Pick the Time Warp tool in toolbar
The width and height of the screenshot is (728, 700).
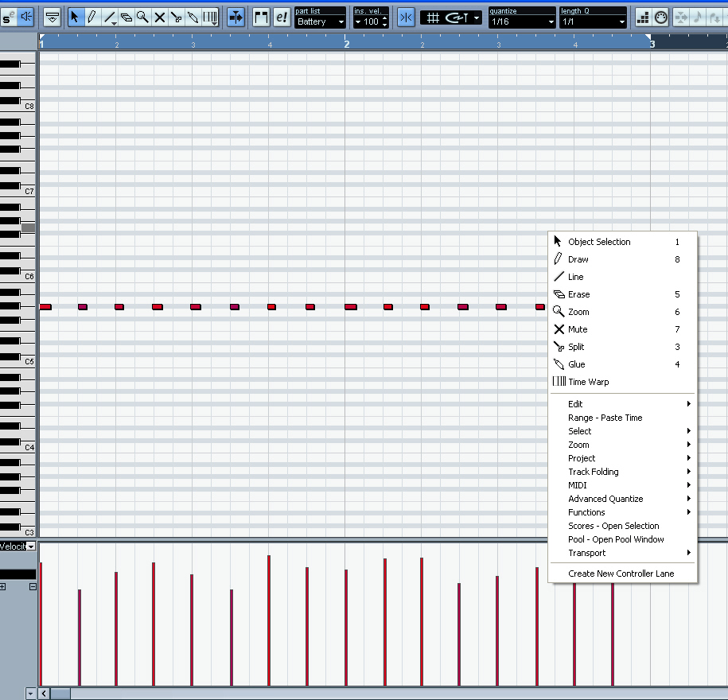(210, 17)
